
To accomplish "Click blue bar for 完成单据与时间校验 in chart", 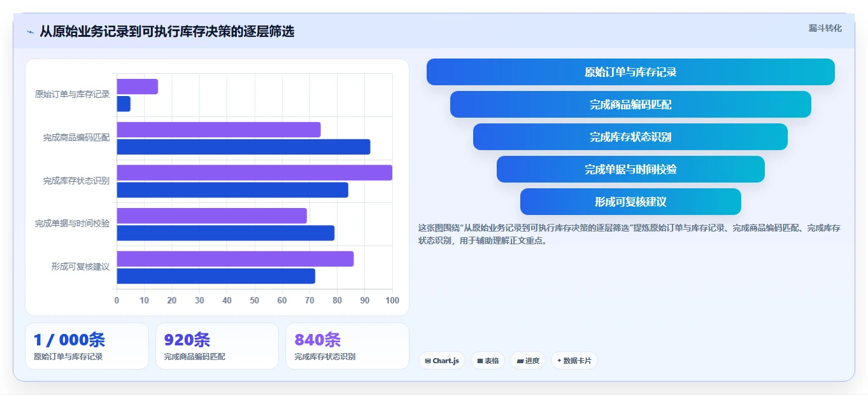I will click(225, 233).
